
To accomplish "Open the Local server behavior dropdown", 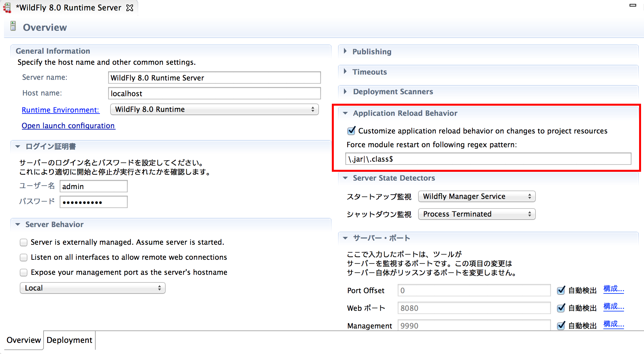I will (x=93, y=288).
